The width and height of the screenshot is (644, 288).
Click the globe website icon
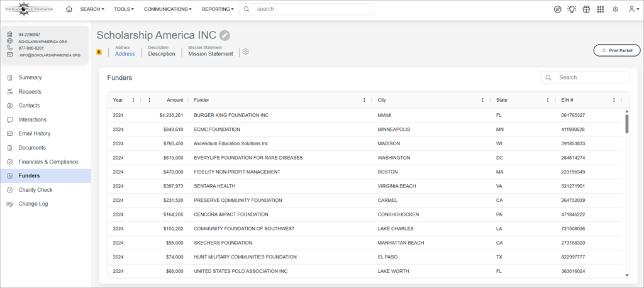click(10, 41)
